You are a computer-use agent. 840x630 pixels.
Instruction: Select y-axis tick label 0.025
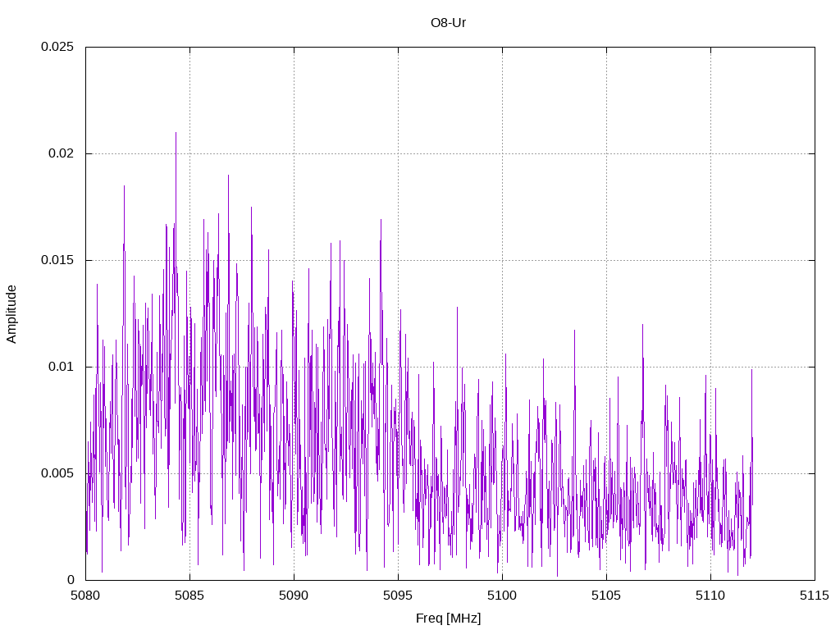(x=57, y=47)
